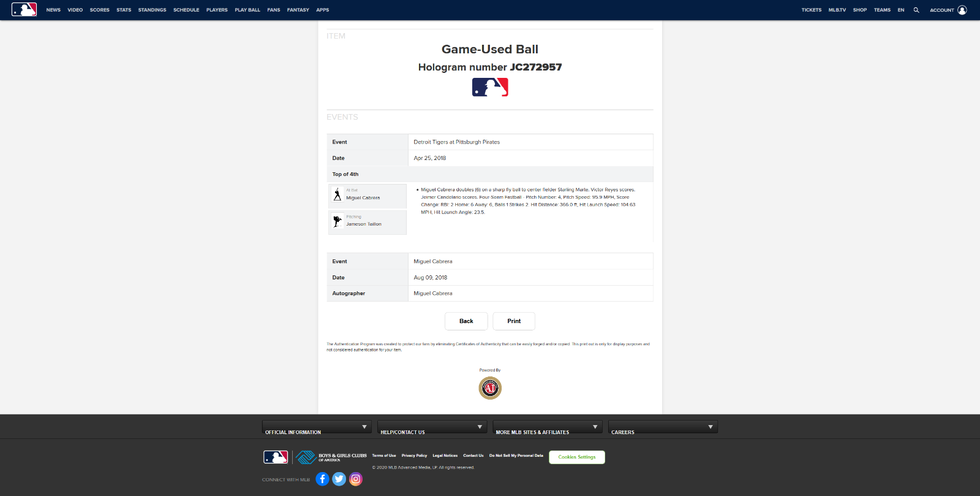The image size is (980, 496).
Task: Open Cookies Settings button
Action: 577,457
